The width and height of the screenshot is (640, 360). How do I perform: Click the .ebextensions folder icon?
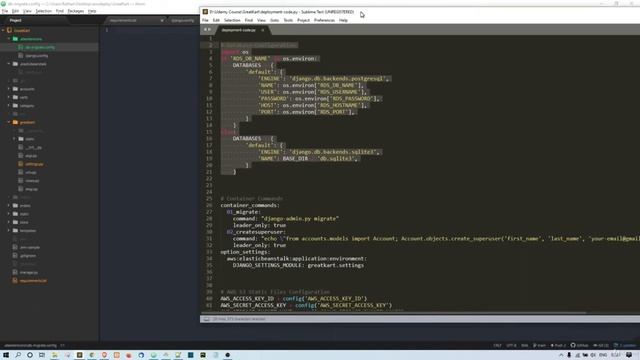click(15, 39)
